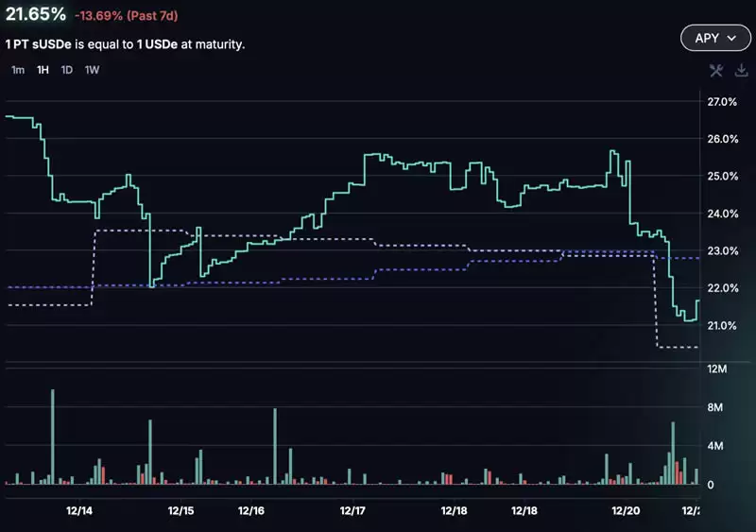
Task: Click the chevron arrow beside APY
Action: [x=732, y=39]
